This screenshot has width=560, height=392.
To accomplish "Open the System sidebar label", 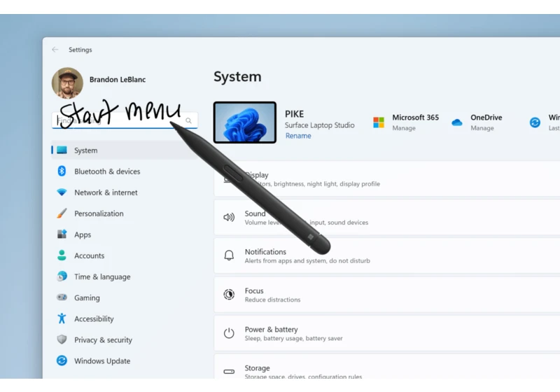I will [85, 150].
